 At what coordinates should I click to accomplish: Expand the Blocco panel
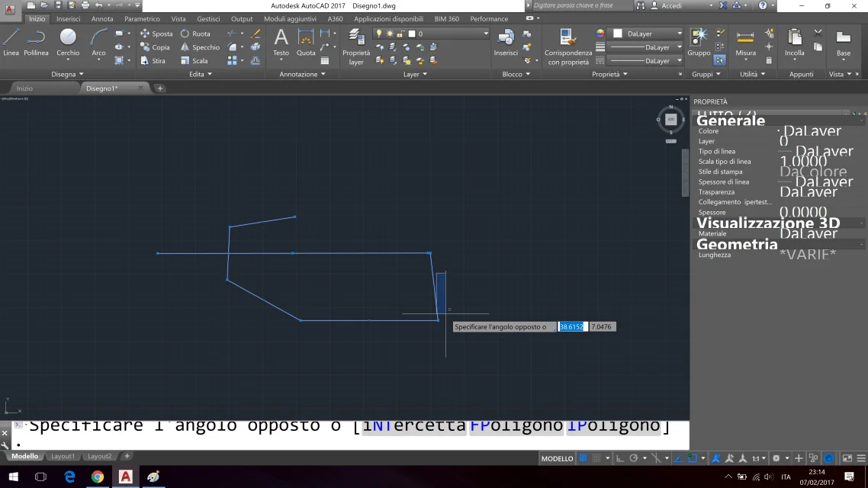pyautogui.click(x=516, y=74)
